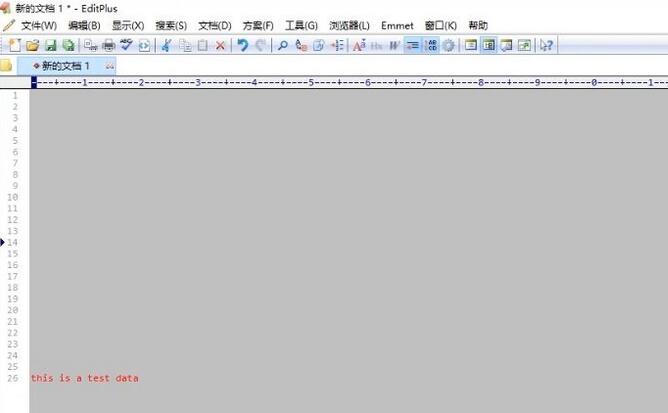This screenshot has height=413, width=668.
Task: Open the 搜索(S) menu
Action: [x=171, y=25]
